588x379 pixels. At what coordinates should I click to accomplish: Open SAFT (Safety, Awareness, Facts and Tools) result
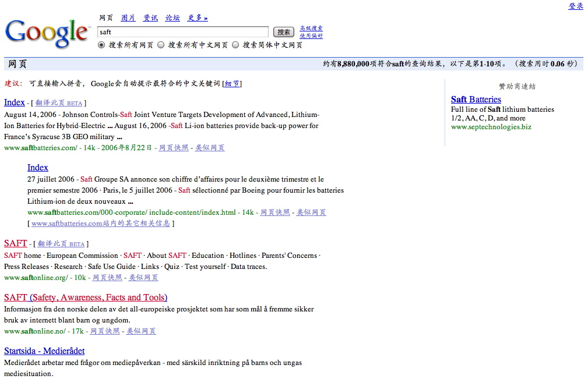coord(86,297)
